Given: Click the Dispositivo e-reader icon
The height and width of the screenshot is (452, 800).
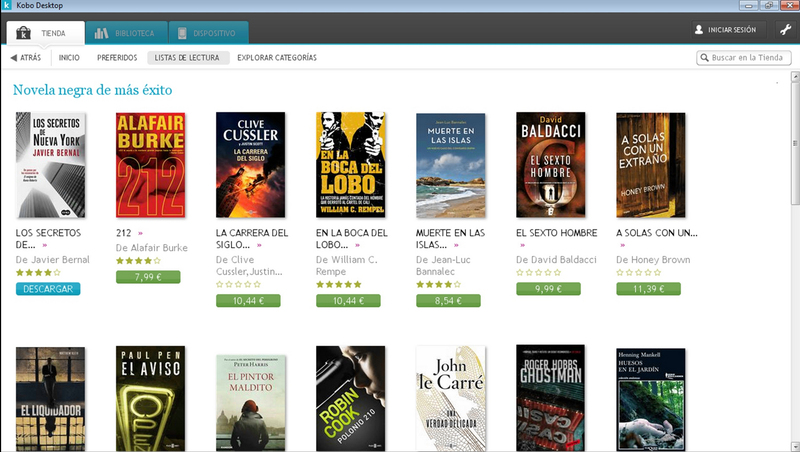Looking at the screenshot, I should 182,33.
